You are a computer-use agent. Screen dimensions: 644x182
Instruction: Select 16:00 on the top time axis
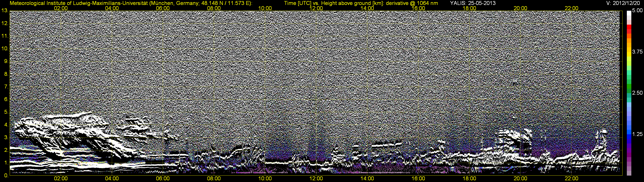[418, 8]
